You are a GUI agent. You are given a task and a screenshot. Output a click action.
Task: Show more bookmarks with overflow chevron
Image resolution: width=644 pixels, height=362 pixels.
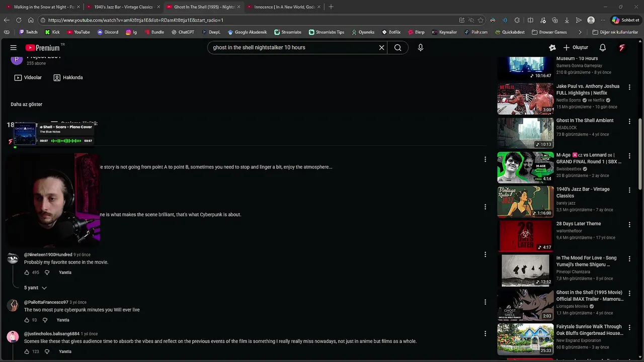(x=580, y=32)
